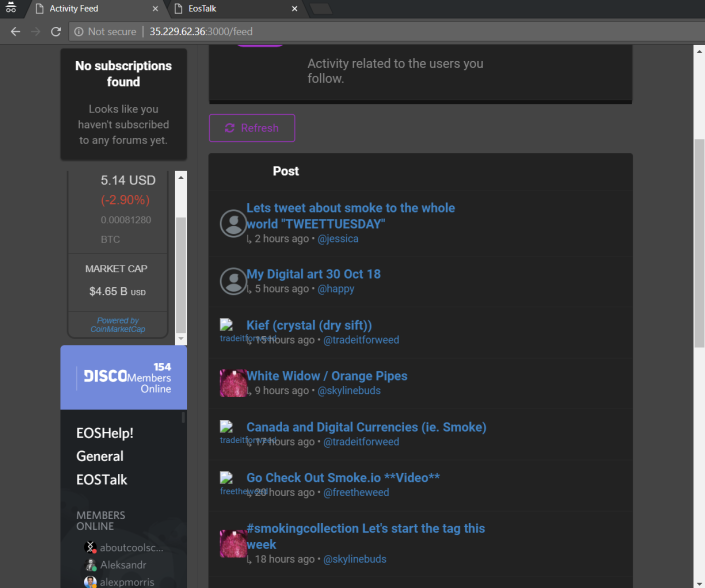Open Canada and Digital Currencies post
705x588 pixels.
(366, 427)
